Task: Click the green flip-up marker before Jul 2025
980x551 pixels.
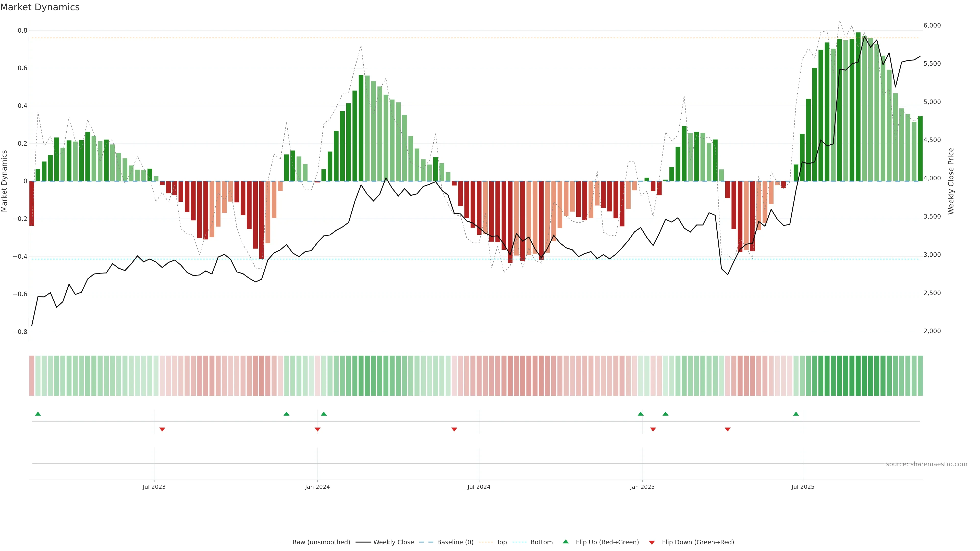Action: click(x=796, y=414)
